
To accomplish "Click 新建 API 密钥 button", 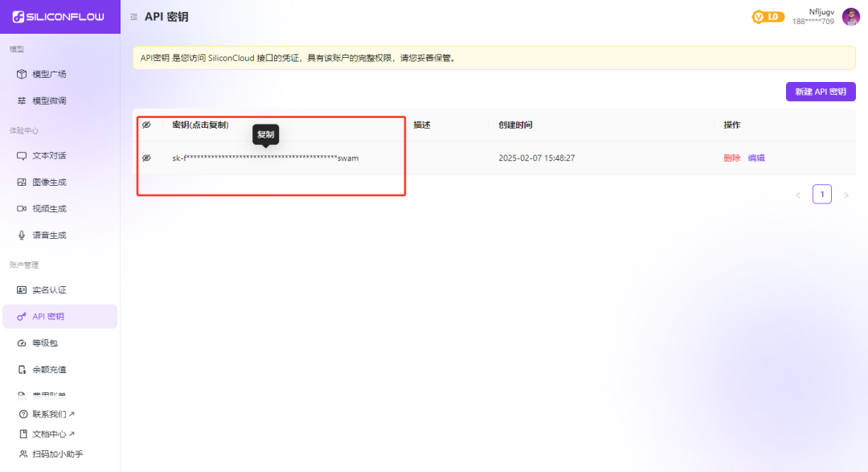I will pyautogui.click(x=821, y=92).
